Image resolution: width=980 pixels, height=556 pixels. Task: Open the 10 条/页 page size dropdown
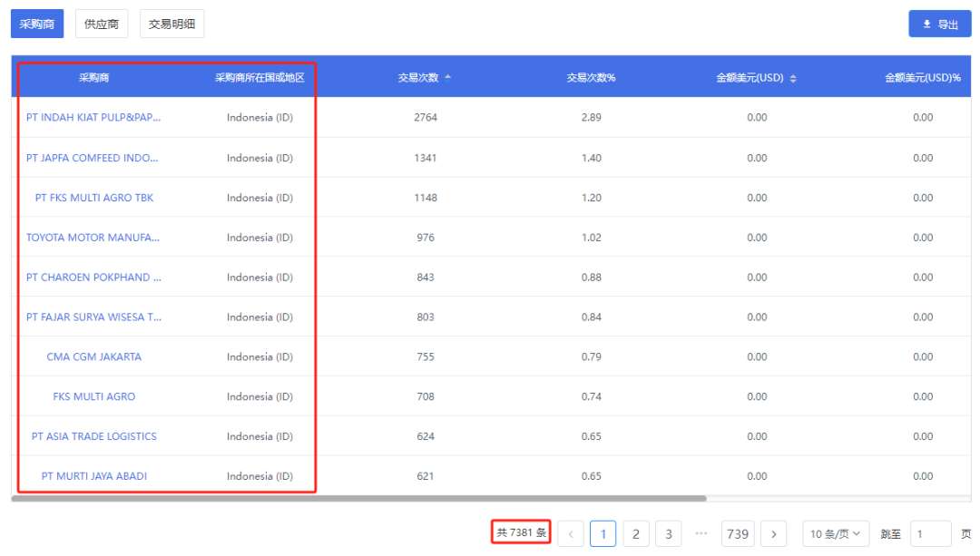(x=836, y=534)
